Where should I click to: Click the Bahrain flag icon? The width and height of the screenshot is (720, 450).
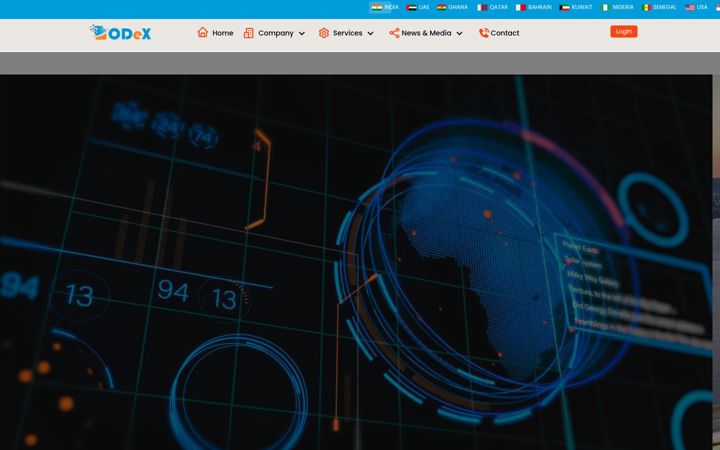coord(521,7)
